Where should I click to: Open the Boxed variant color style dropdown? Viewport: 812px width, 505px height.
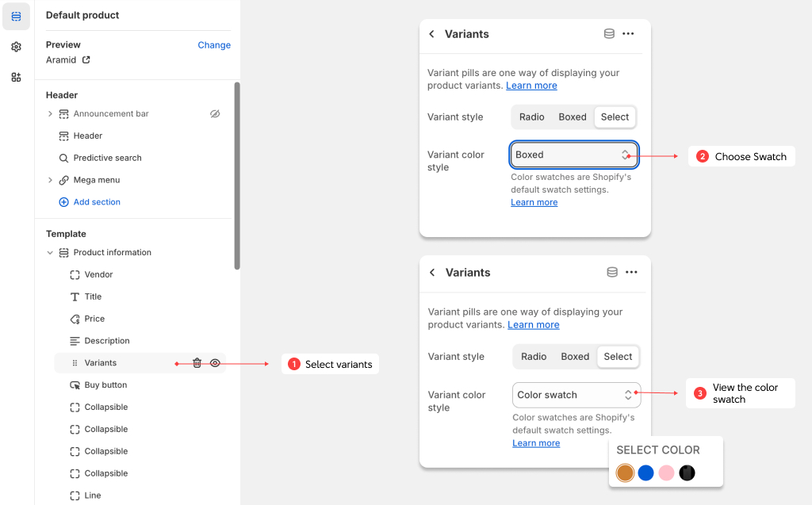573,155
